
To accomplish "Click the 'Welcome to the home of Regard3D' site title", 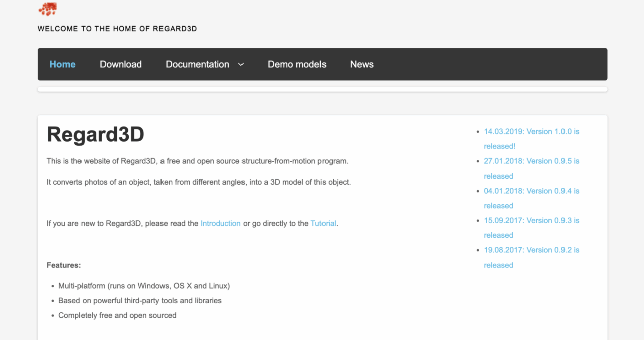I will tap(117, 29).
